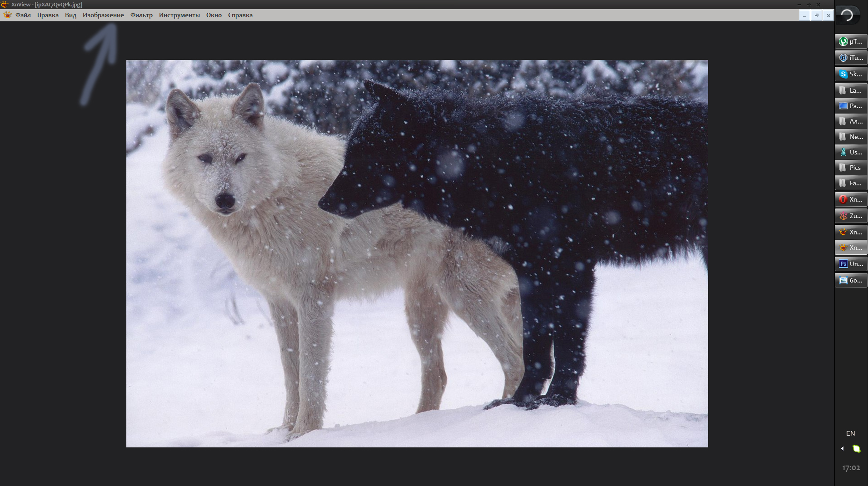Viewport: 868px width, 486px height.
Task: Switch to the 'Zu...' taskbar button
Action: tap(851, 216)
